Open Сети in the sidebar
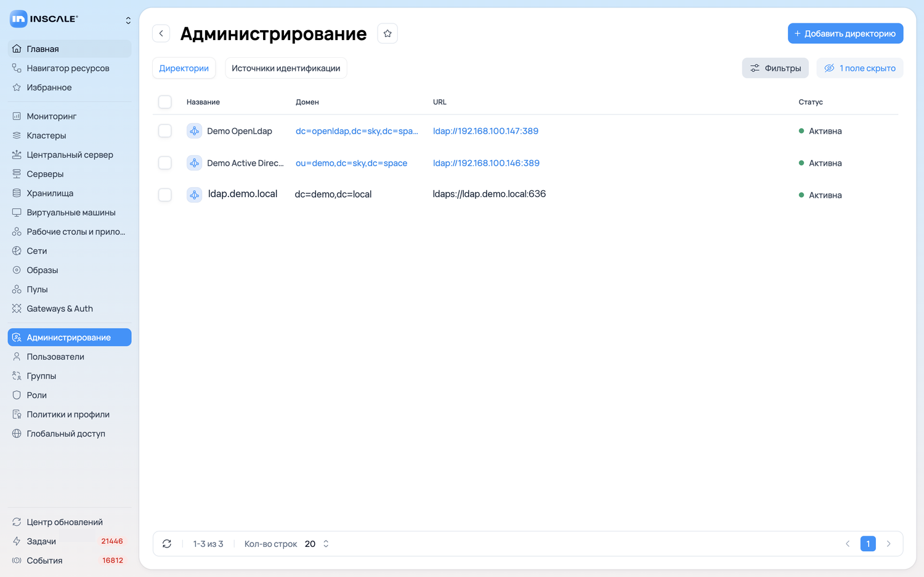Image resolution: width=924 pixels, height=577 pixels. [x=70, y=251]
